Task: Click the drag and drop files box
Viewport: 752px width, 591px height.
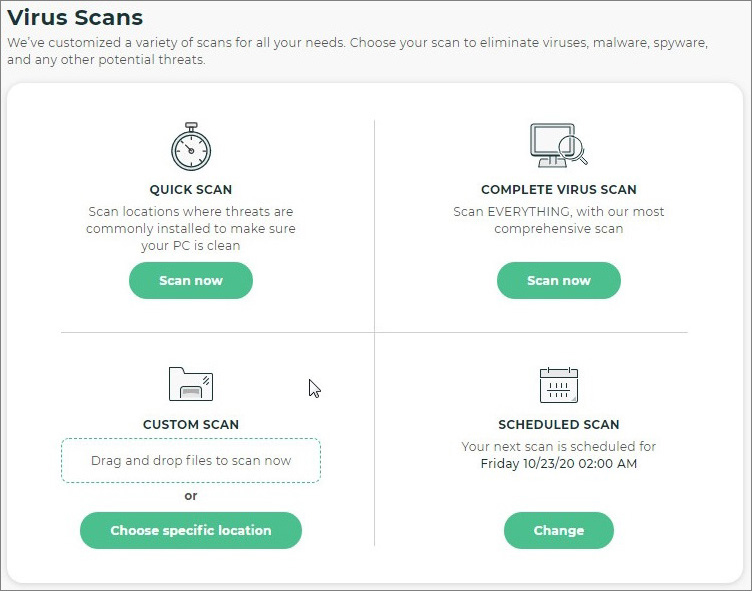Action: 191,461
